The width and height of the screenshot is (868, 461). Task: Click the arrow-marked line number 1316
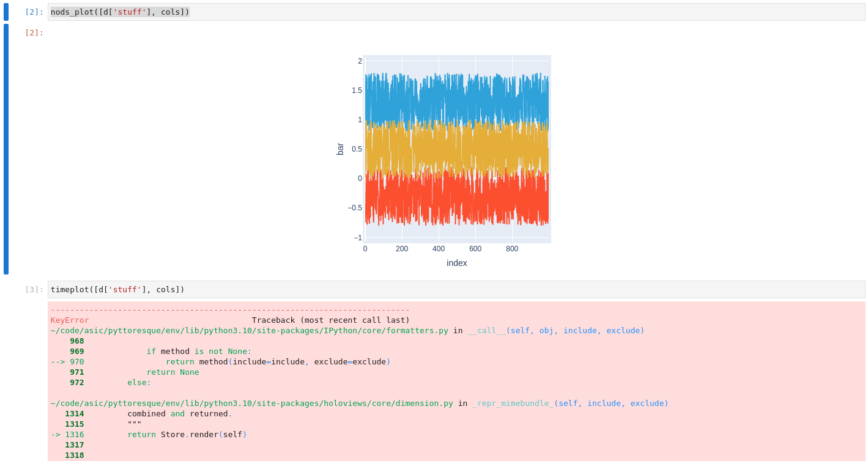pyautogui.click(x=75, y=434)
